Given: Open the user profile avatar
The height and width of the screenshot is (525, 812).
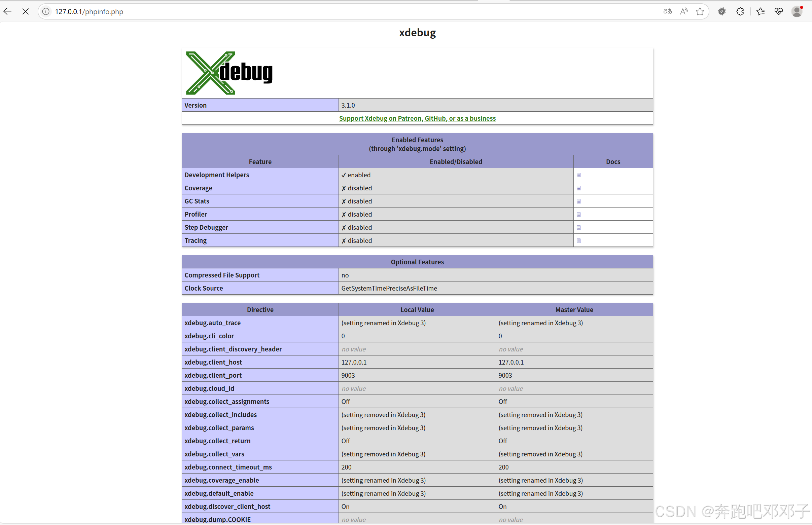Looking at the screenshot, I should (797, 11).
